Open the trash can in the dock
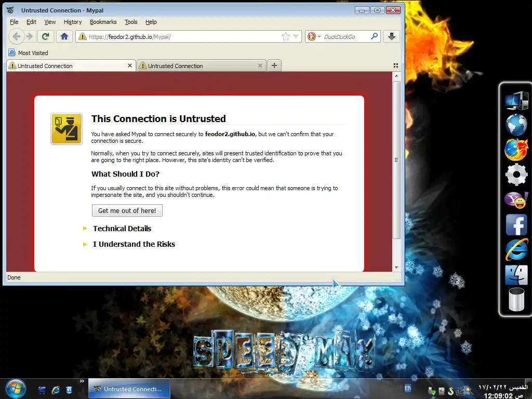Screen dimensions: 532x399 pyautogui.click(x=516, y=299)
